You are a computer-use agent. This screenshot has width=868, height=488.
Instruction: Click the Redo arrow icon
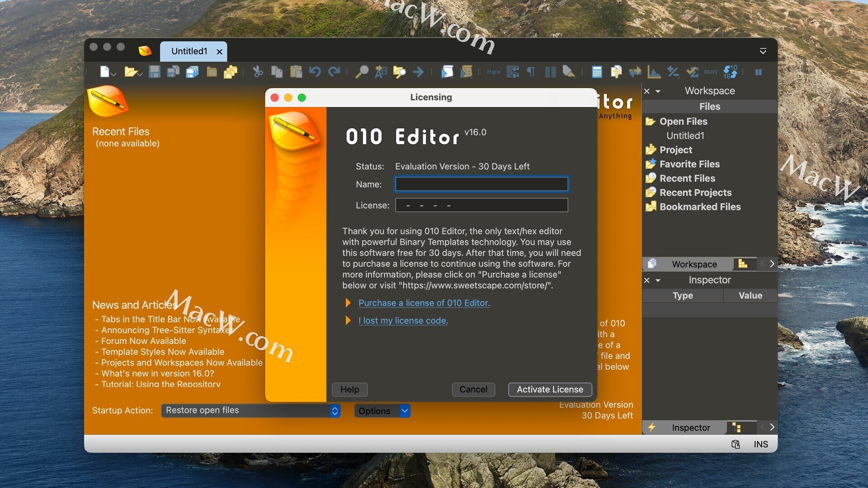(334, 72)
